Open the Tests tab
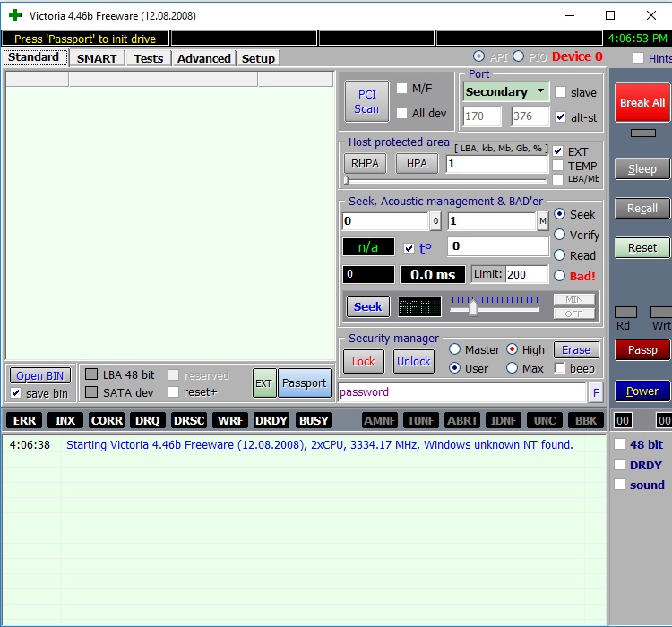Screen dimensions: 672x627 click(x=149, y=58)
